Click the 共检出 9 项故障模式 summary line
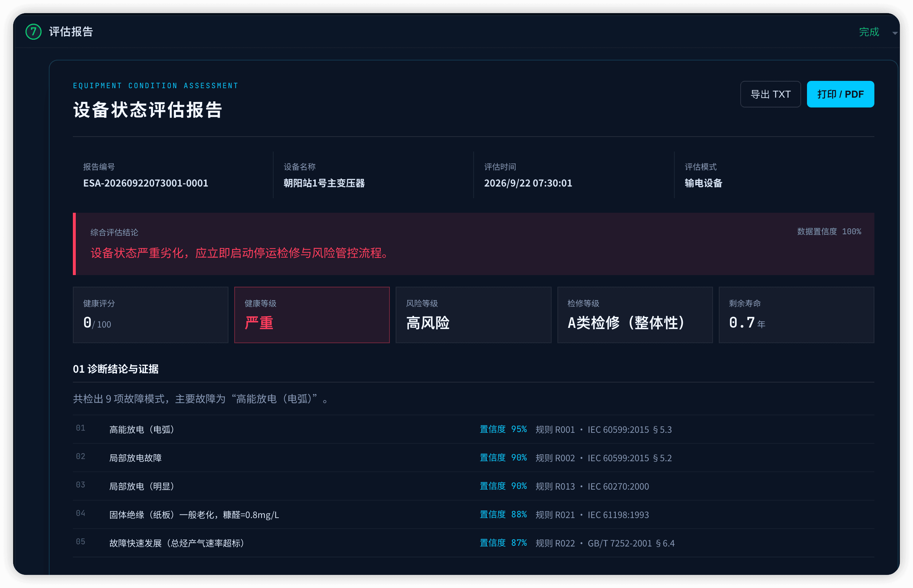This screenshot has height=588, width=913. [201, 399]
